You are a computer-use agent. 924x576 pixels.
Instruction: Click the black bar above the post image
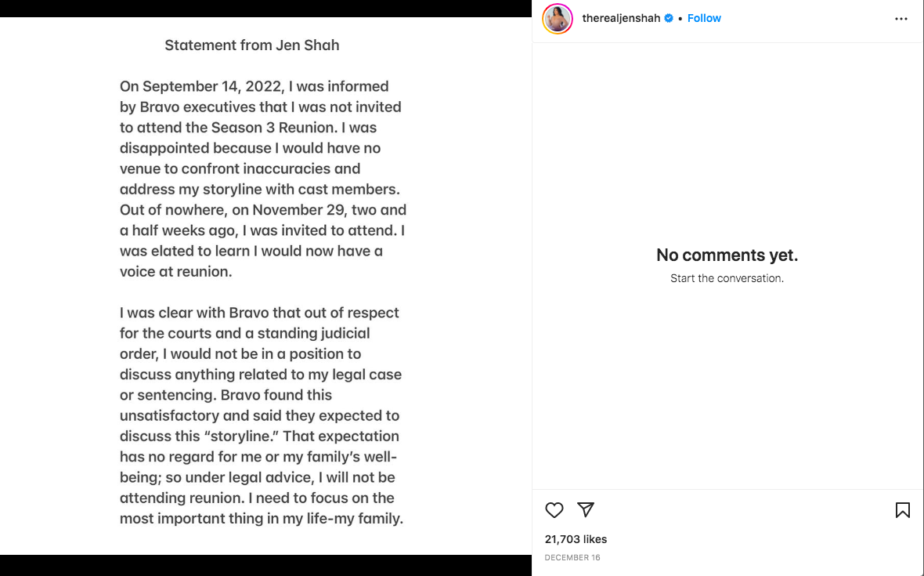[x=265, y=9]
